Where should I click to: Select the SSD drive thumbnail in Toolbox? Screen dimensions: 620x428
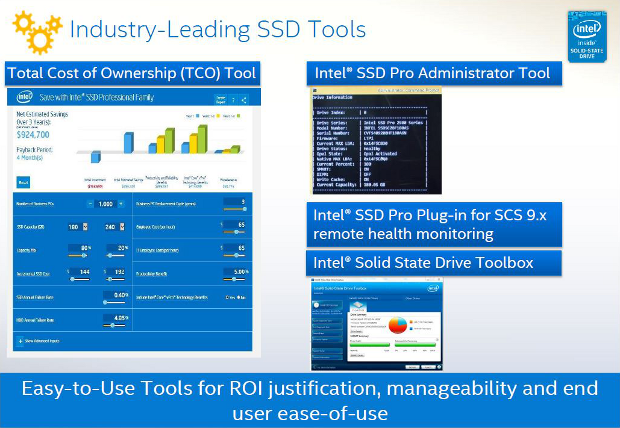click(x=358, y=307)
